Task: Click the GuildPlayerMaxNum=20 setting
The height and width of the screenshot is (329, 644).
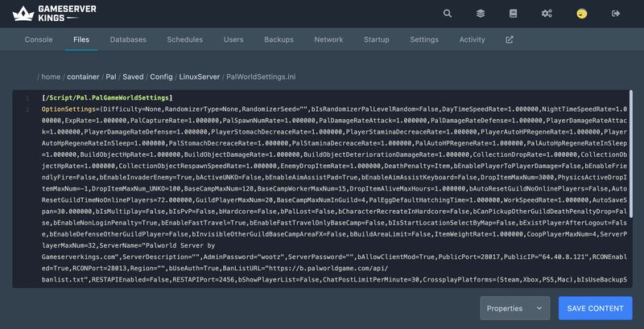Action: click(234, 200)
